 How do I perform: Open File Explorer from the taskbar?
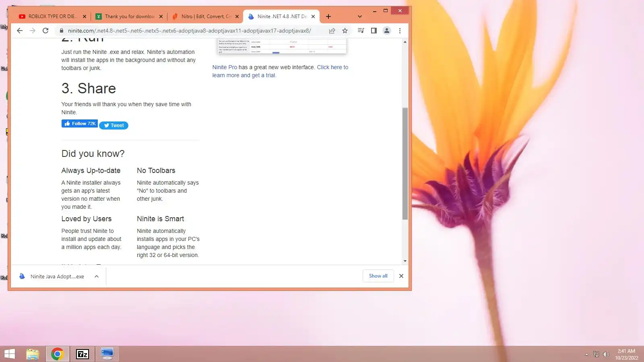(x=33, y=354)
